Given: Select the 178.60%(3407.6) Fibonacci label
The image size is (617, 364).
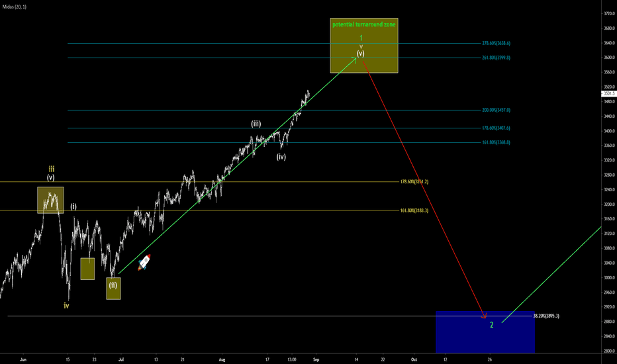Looking at the screenshot, I should pyautogui.click(x=497, y=128).
